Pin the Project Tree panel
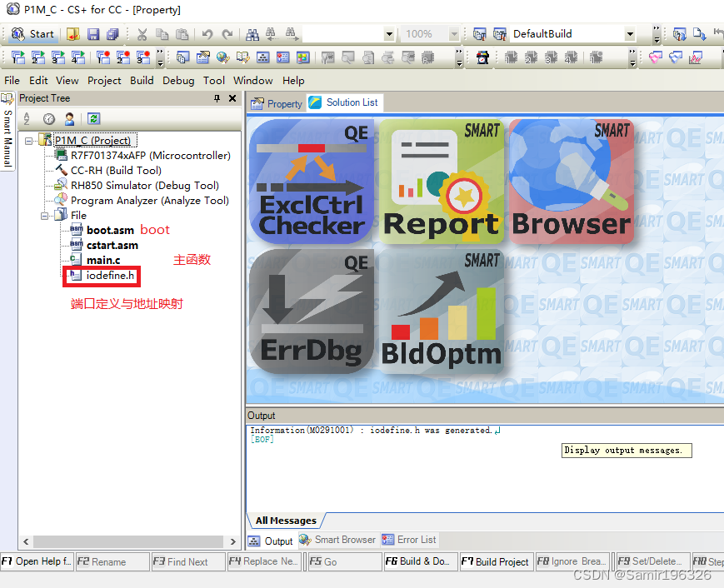Image resolution: width=724 pixels, height=588 pixels. coord(217,98)
